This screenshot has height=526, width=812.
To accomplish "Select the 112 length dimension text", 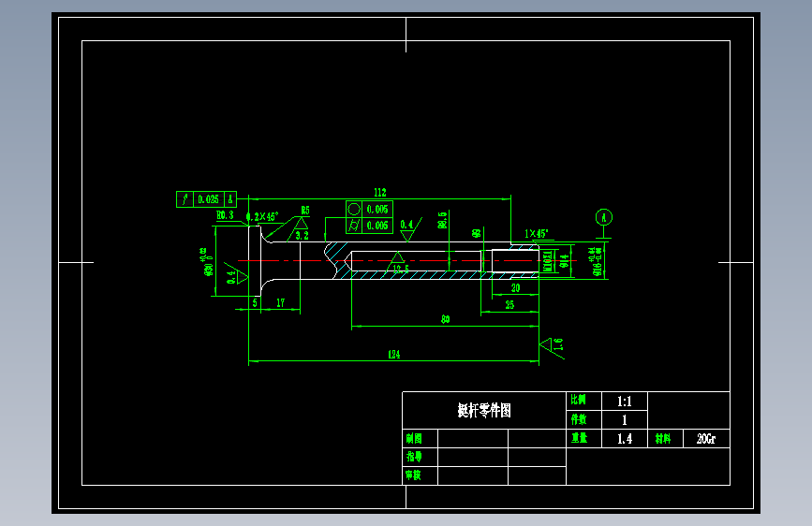I will pos(380,193).
